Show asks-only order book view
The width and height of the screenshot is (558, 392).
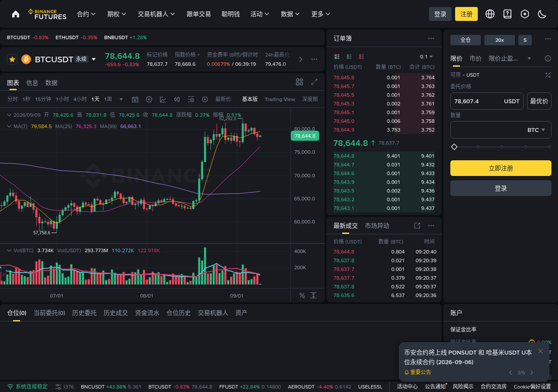pyautogui.click(x=361, y=57)
